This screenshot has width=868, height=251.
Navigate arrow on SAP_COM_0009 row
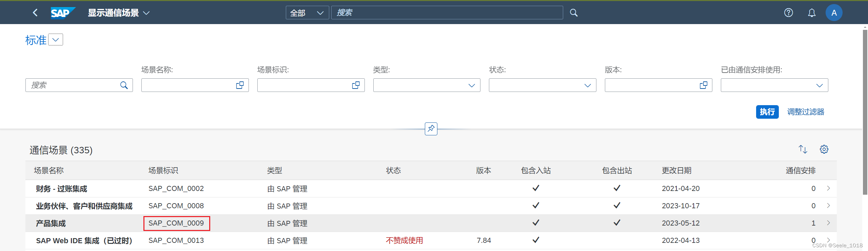pos(828,223)
